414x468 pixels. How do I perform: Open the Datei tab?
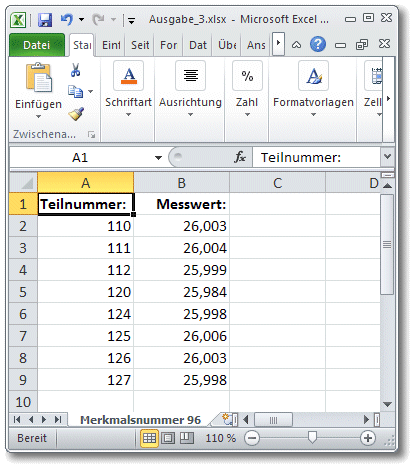[x=37, y=45]
